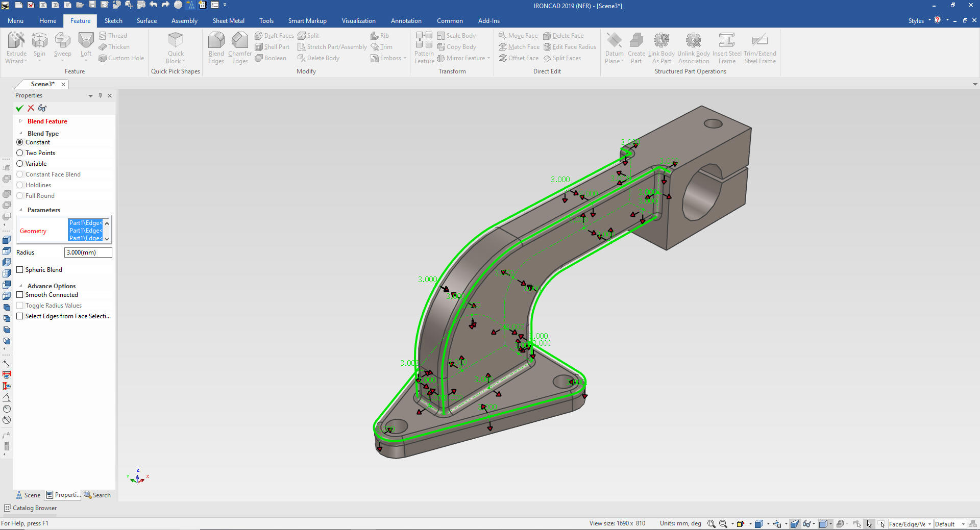Click the Insert Steel Frame icon
980x530 pixels.
[x=726, y=41]
